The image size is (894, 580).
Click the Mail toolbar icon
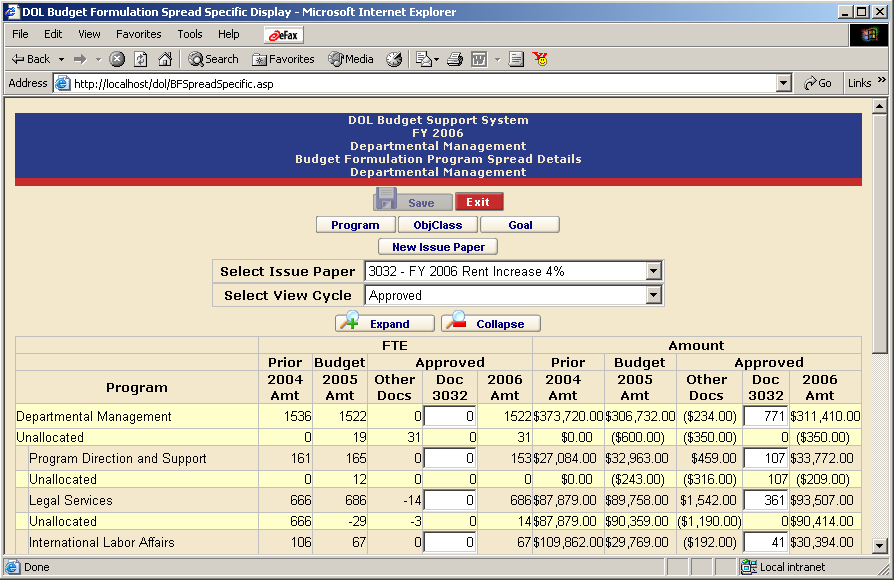423,59
